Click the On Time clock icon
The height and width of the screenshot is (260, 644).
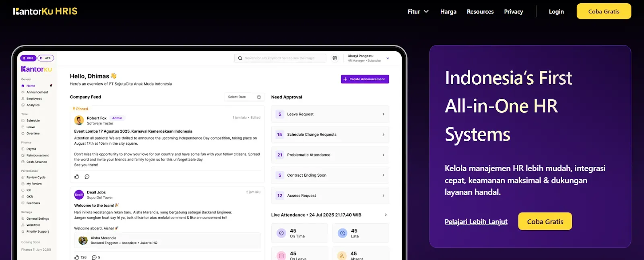pyautogui.click(x=281, y=233)
